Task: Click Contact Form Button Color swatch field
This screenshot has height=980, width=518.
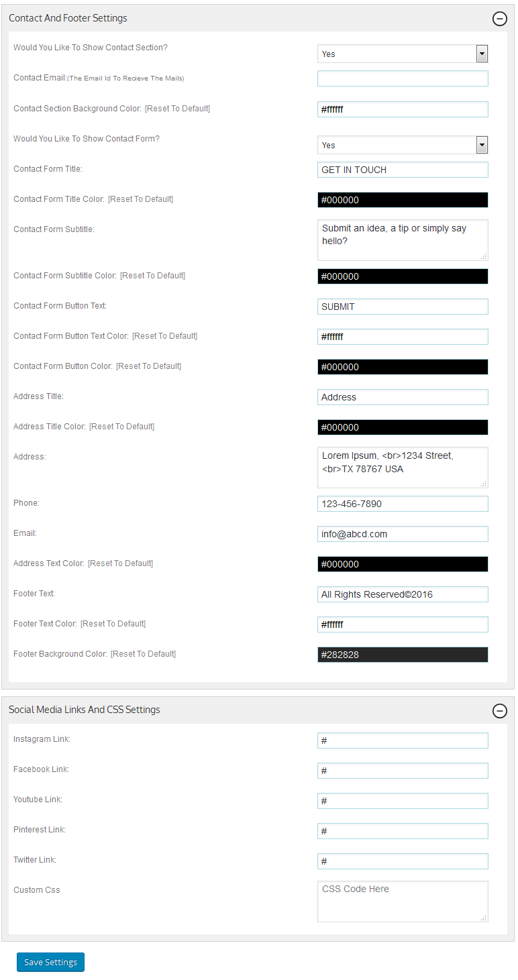Action: pyautogui.click(x=403, y=367)
